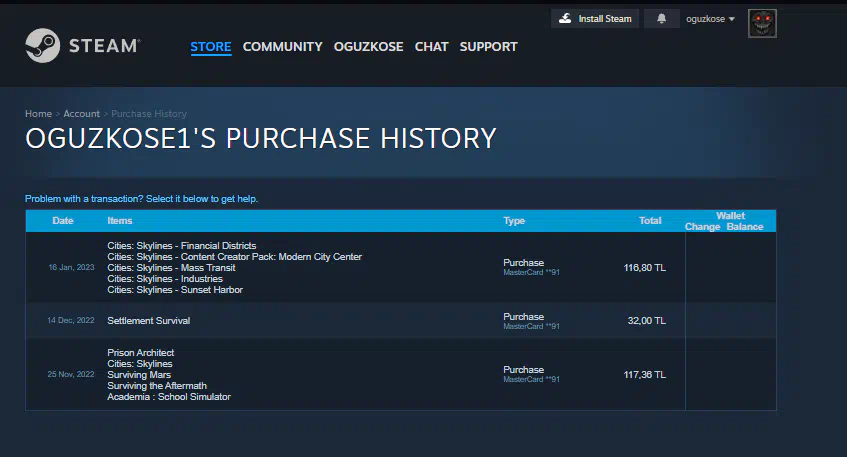Select Cities: Skylines - Industries item
The height and width of the screenshot is (457, 847).
point(165,279)
